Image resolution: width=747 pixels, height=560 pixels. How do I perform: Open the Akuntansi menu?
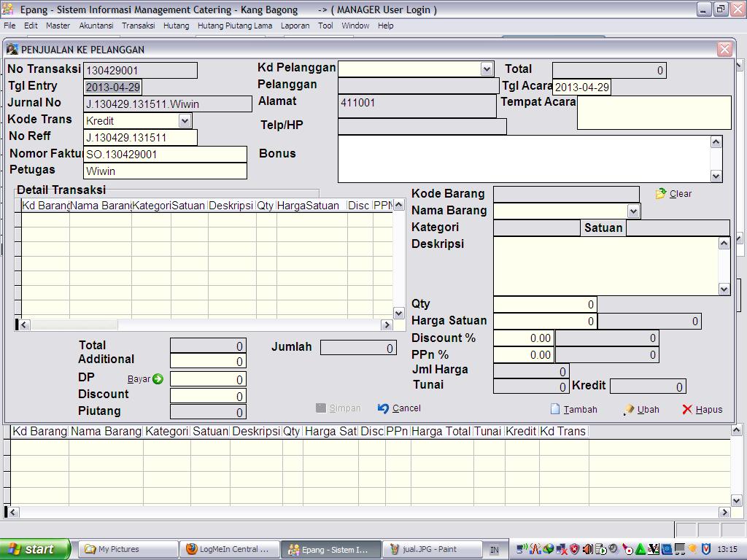pyautogui.click(x=96, y=26)
